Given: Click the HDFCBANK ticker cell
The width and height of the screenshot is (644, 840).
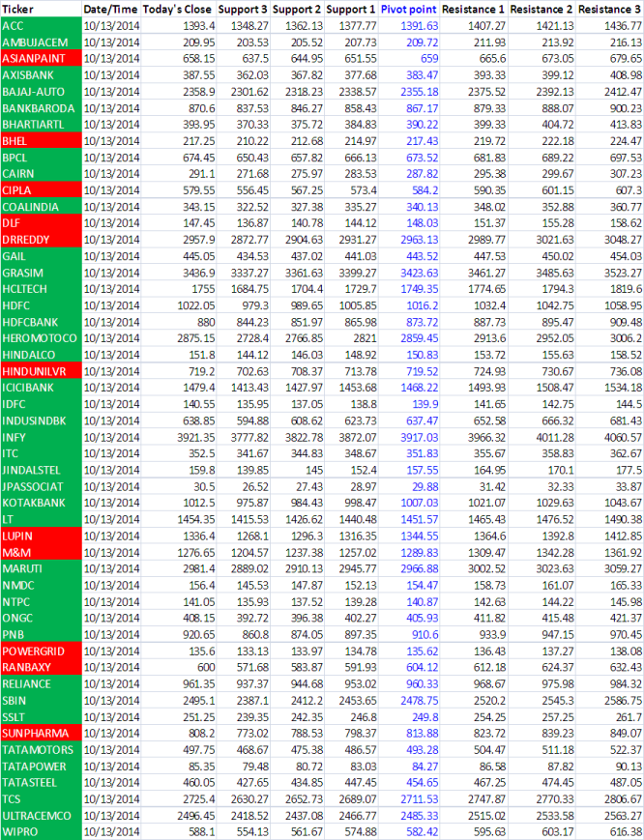Looking at the screenshot, I should tap(42, 322).
